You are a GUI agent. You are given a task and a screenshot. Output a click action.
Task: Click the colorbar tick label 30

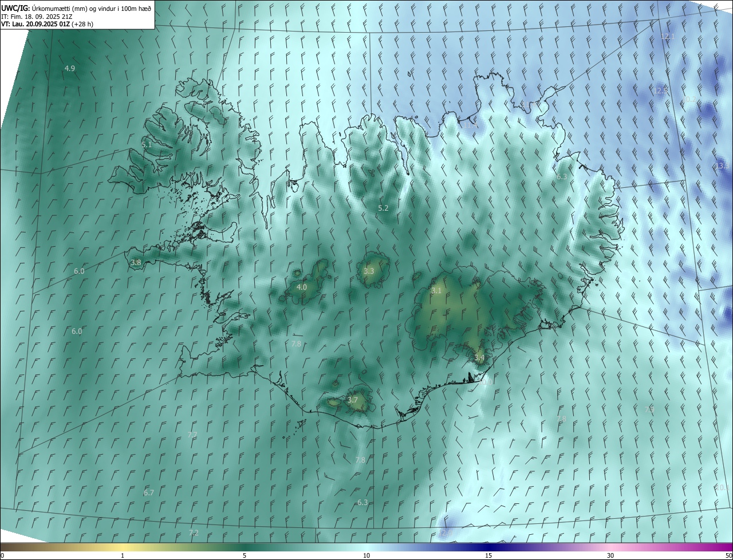[610, 555]
